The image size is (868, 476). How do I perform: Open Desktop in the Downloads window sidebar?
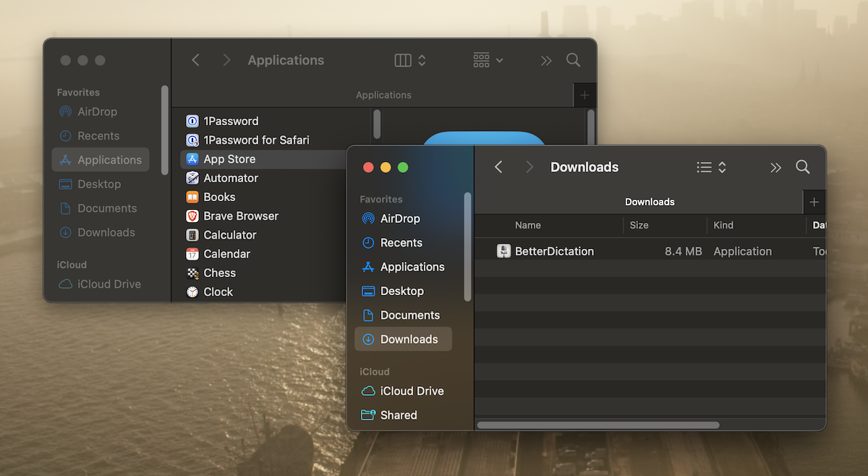(x=403, y=291)
